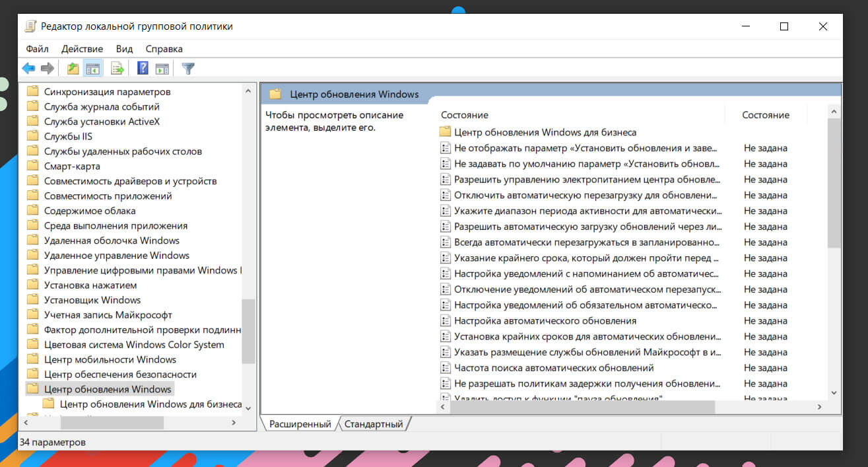Image resolution: width=868 pixels, height=467 pixels.
Task: Click policy icon of Отключить автоматическую перезагрузку row
Action: 446,195
